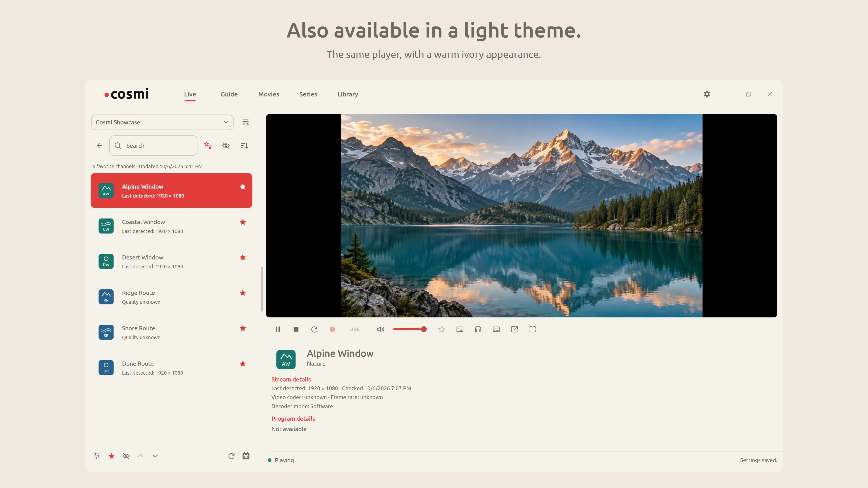Viewport: 868px width, 488px height.
Task: Open the Library tab
Action: click(x=347, y=94)
